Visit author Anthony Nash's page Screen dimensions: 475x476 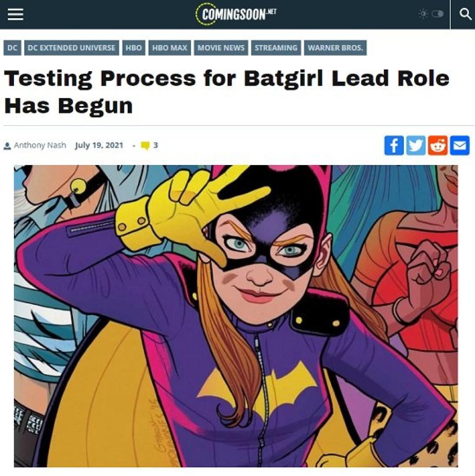[x=40, y=145]
